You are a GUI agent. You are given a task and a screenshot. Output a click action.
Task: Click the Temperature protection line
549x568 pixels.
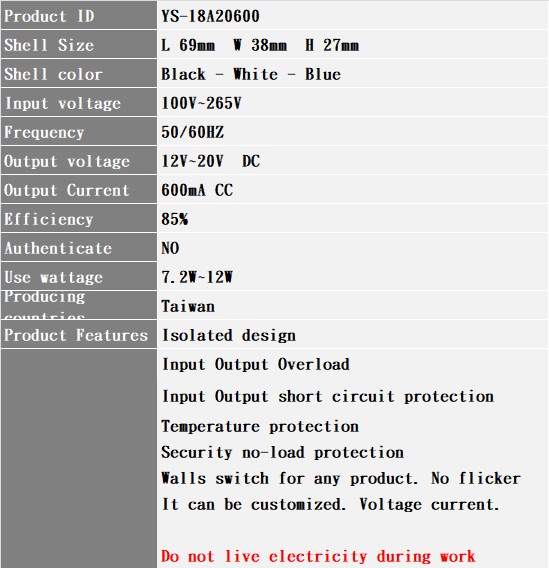pos(260,426)
